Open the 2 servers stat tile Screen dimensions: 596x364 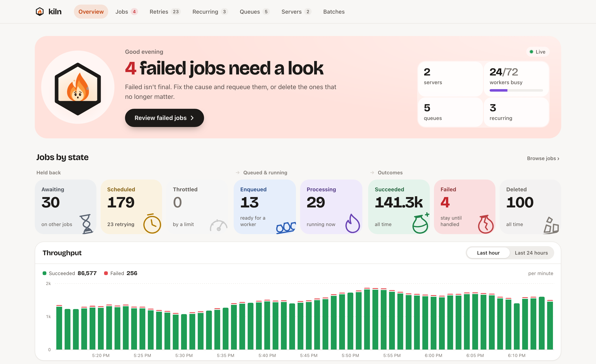coord(450,79)
